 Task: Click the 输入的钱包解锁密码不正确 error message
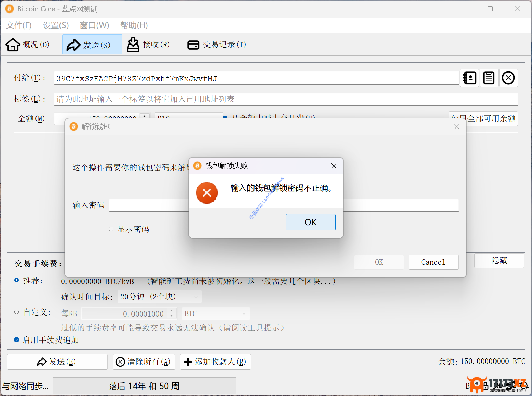coord(281,188)
